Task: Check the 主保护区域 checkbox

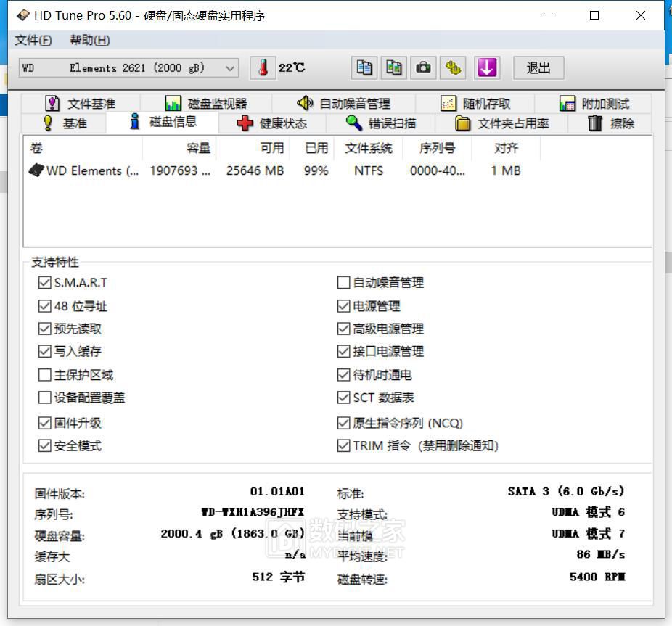Action: click(44, 375)
